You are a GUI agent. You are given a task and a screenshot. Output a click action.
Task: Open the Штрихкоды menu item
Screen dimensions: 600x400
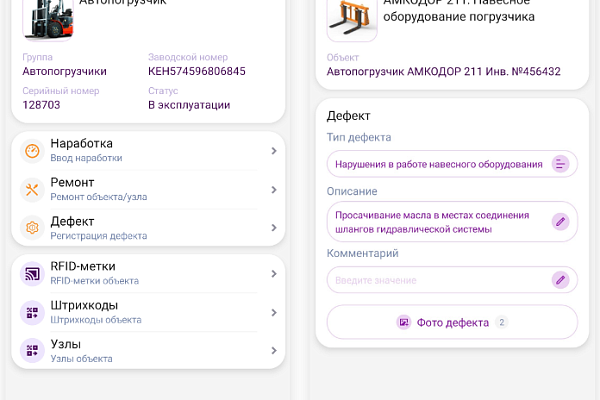tap(148, 312)
